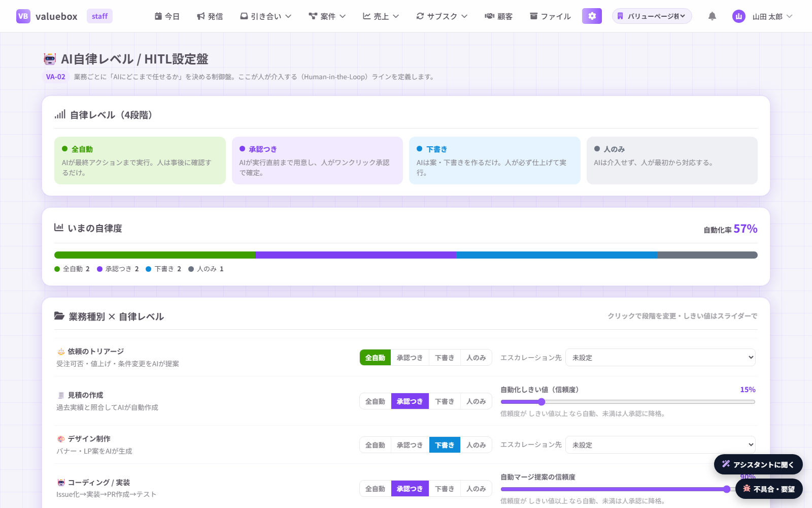This screenshot has height=508, width=812.
Task: Click the calendar icon for 今日
Action: [x=158, y=16]
